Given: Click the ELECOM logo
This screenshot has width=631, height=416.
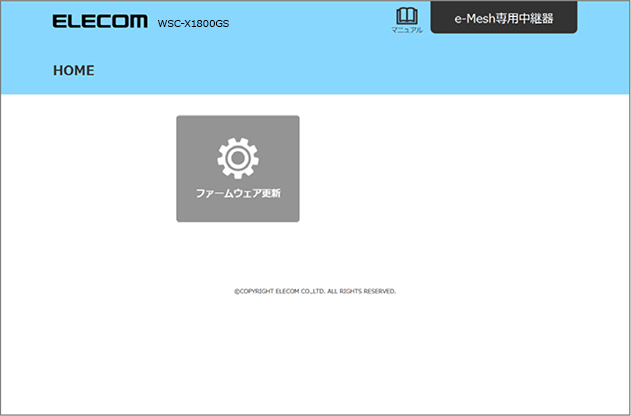Looking at the screenshot, I should pyautogui.click(x=100, y=21).
